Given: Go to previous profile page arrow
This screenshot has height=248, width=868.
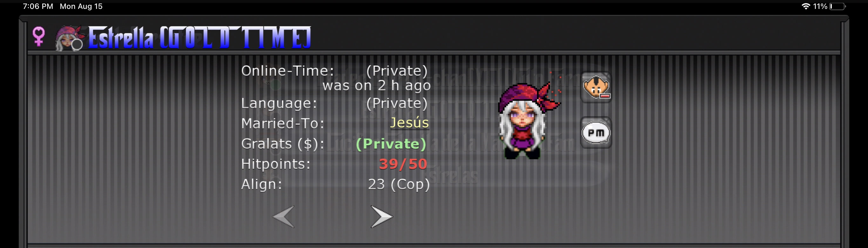Looking at the screenshot, I should [283, 217].
